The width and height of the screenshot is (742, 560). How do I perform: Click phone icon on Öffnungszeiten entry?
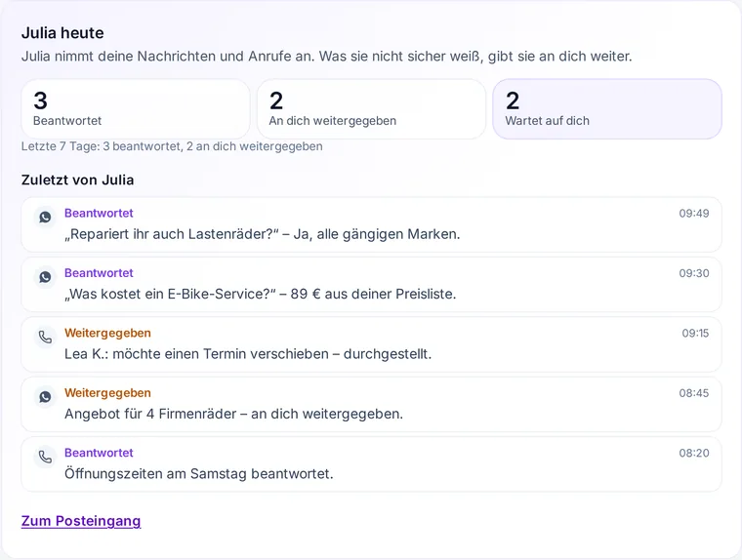45,457
